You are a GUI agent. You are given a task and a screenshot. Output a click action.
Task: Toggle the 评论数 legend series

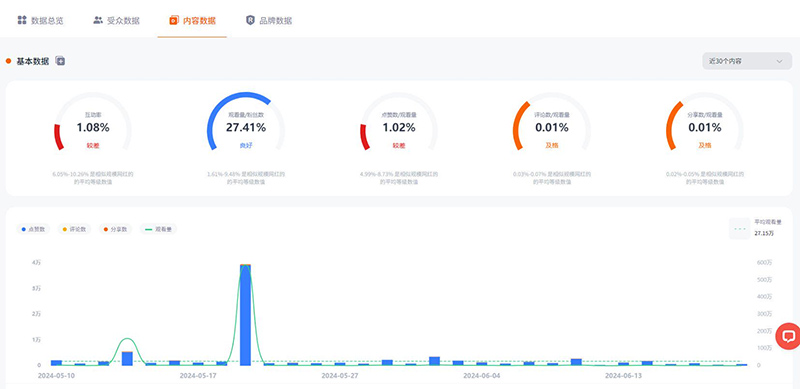[x=74, y=229]
